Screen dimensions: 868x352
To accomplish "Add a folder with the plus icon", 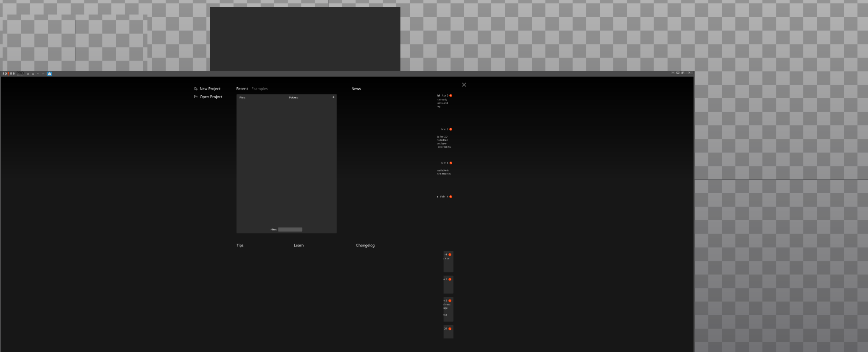I will (334, 97).
